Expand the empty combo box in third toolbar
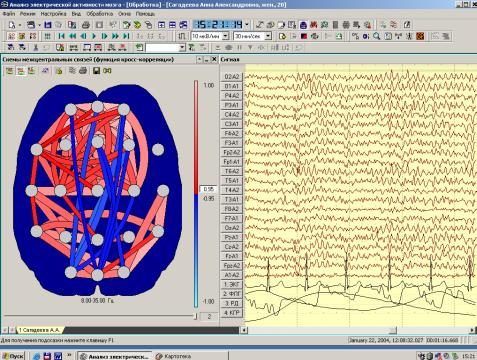 [182, 48]
